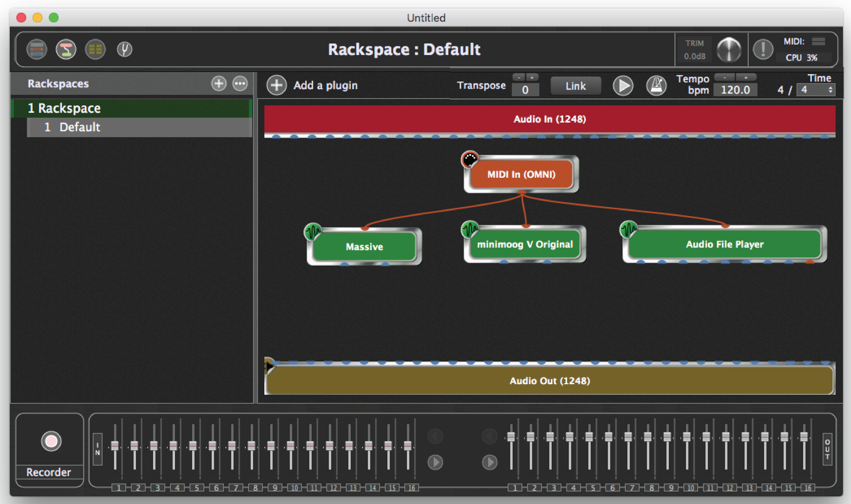
Task: Select the Massive plugin block
Action: point(364,247)
